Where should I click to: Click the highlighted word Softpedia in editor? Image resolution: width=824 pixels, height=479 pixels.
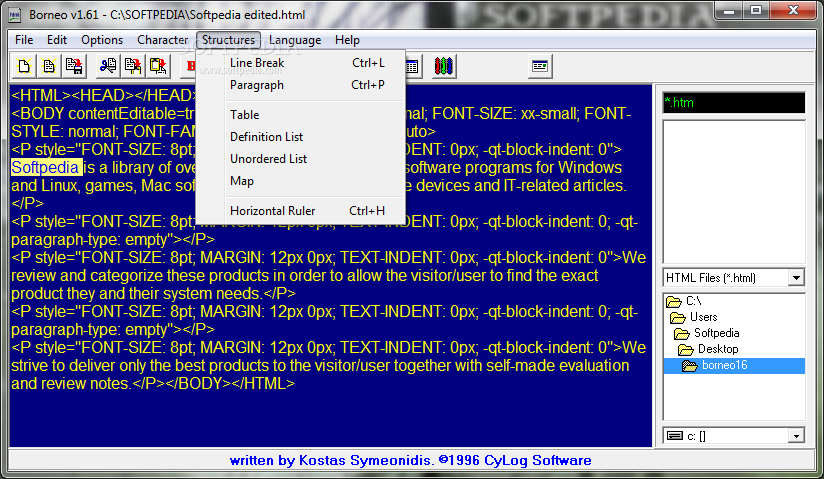46,167
